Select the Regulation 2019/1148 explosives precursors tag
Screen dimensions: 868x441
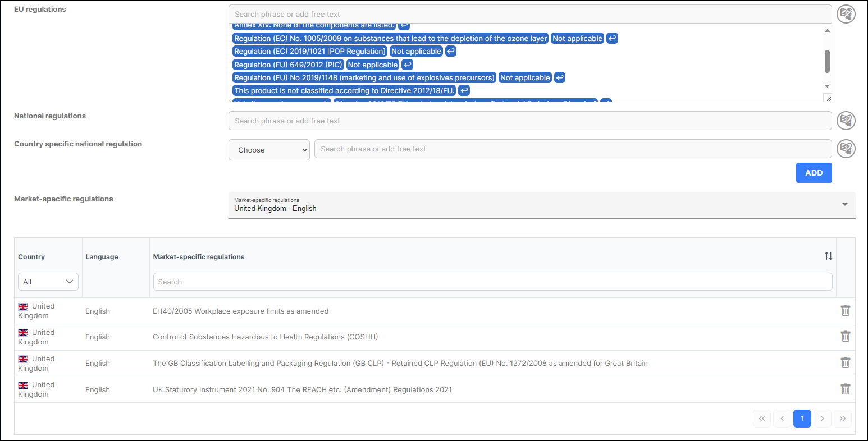[364, 77]
